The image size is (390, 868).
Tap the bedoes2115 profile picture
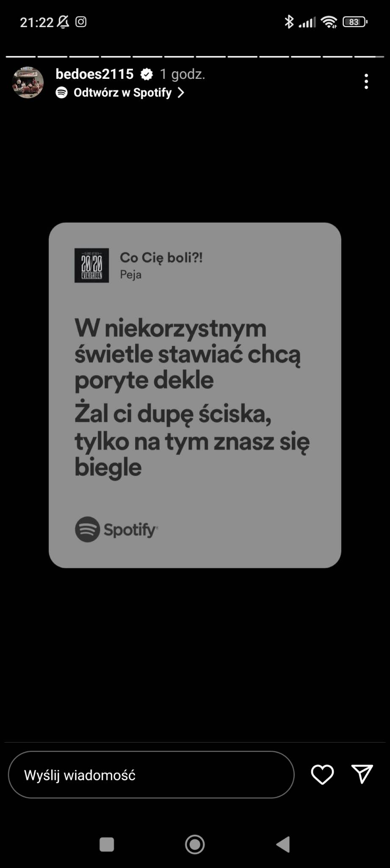[x=28, y=83]
